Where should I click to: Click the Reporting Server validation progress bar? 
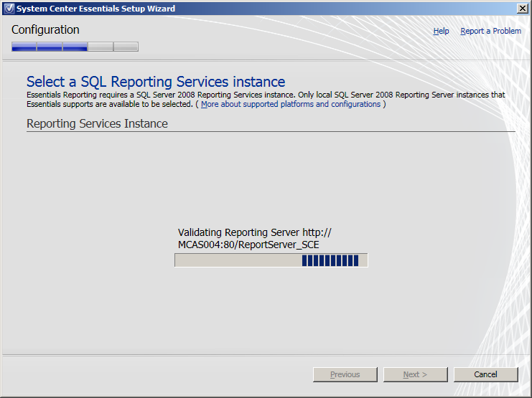click(x=271, y=260)
